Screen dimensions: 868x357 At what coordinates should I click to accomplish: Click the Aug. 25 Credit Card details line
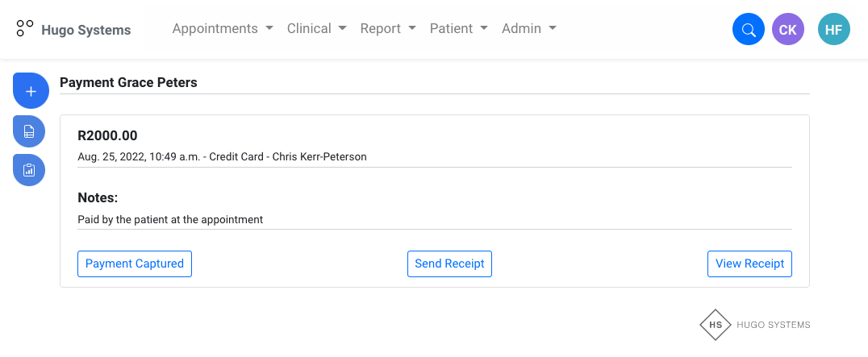(222, 156)
